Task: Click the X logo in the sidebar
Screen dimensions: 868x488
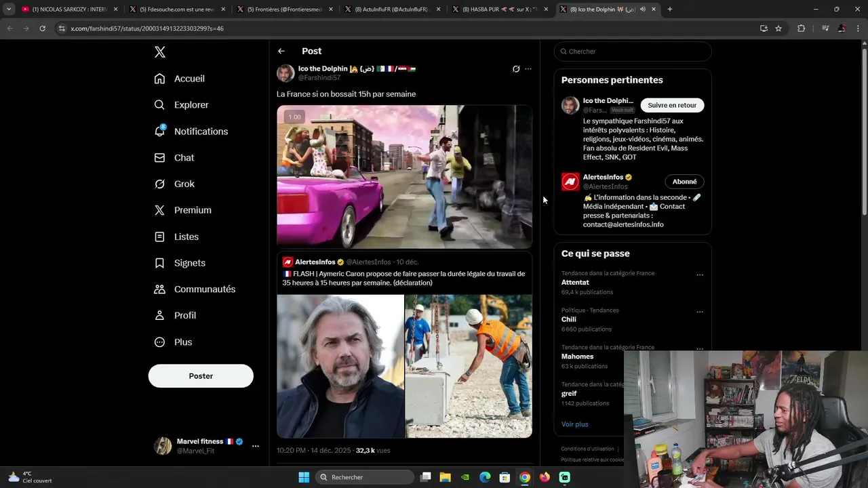Action: coord(159,52)
